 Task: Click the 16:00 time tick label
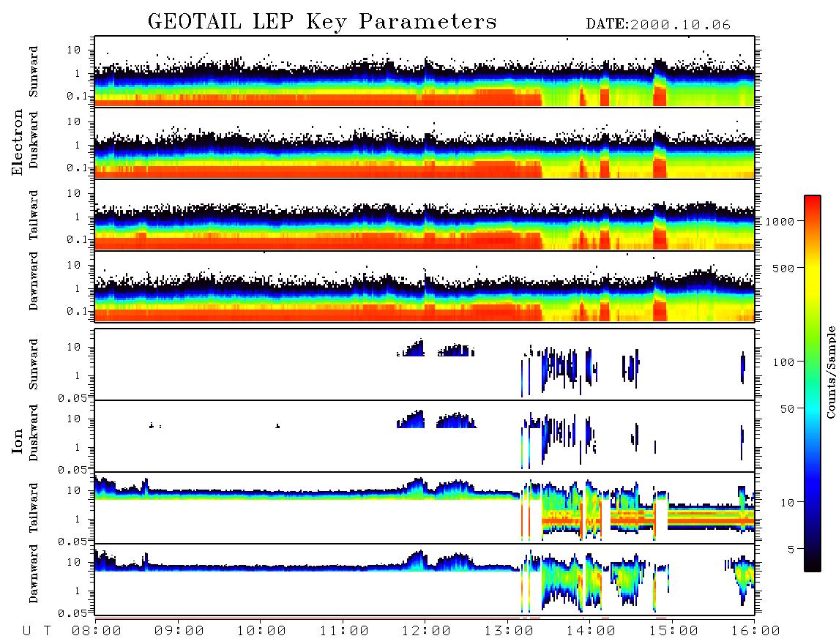click(755, 632)
